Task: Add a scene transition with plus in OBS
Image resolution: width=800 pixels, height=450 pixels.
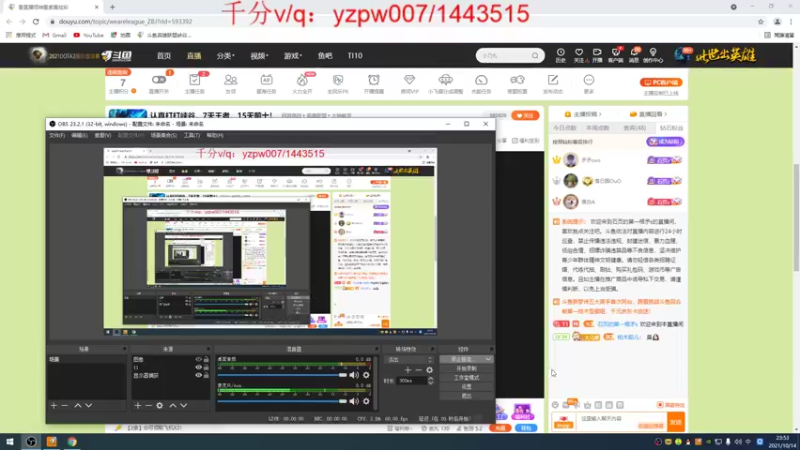Action: click(x=408, y=370)
